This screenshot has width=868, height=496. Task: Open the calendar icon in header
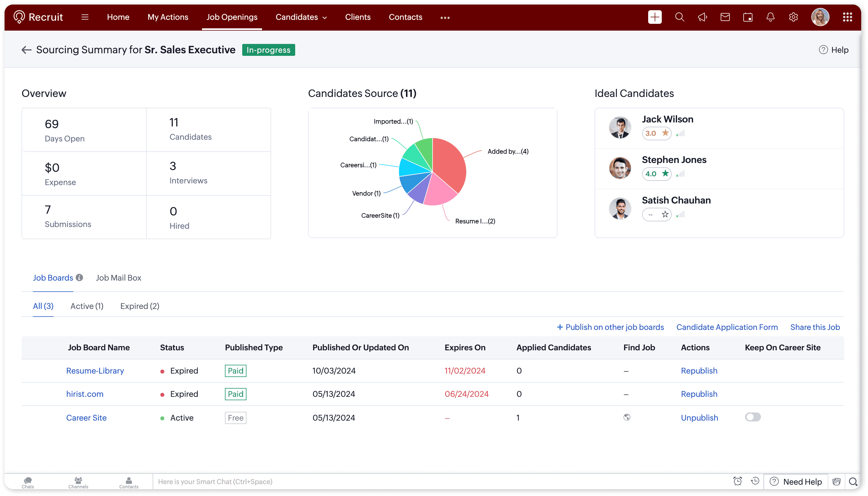tap(748, 17)
